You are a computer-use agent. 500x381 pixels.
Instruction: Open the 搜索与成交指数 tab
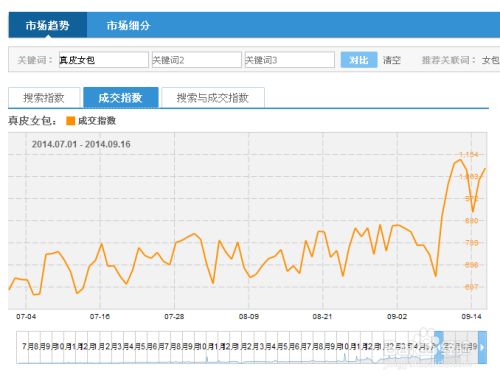213,98
